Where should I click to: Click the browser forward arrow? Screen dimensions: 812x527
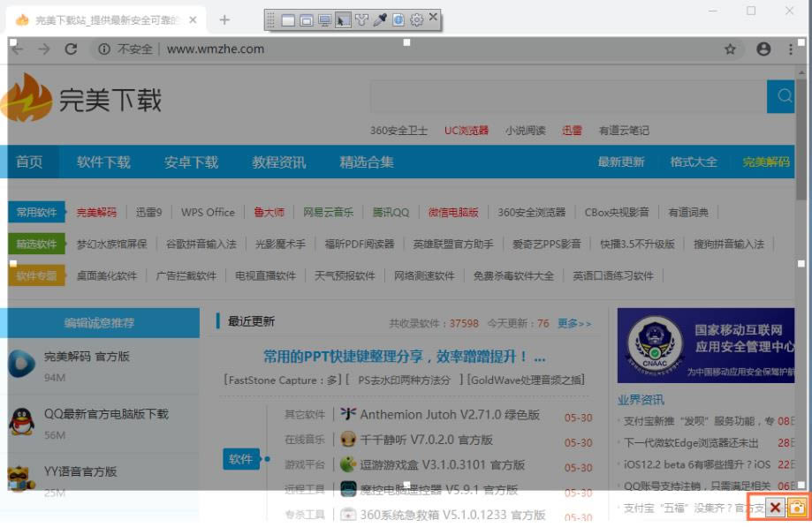coord(44,49)
